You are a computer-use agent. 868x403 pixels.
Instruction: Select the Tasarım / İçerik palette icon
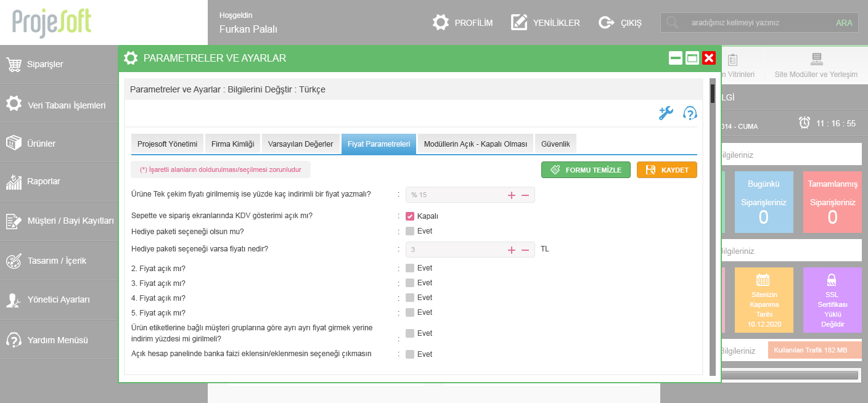[14, 261]
